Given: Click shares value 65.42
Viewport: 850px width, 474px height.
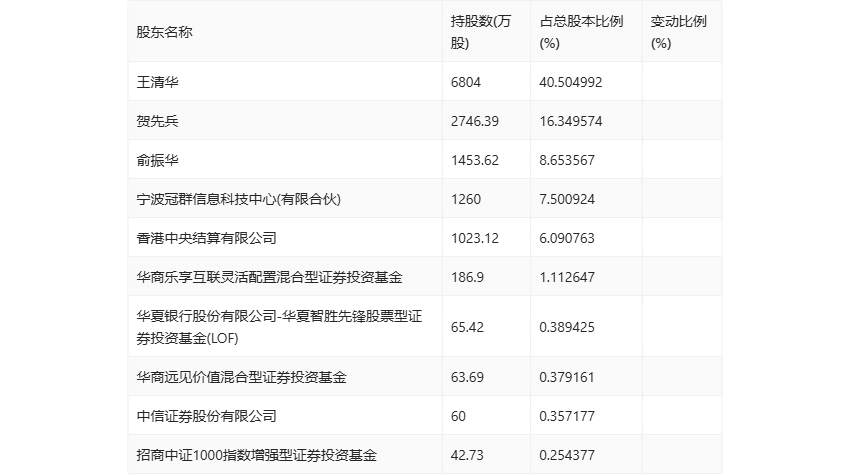Looking at the screenshot, I should [467, 328].
